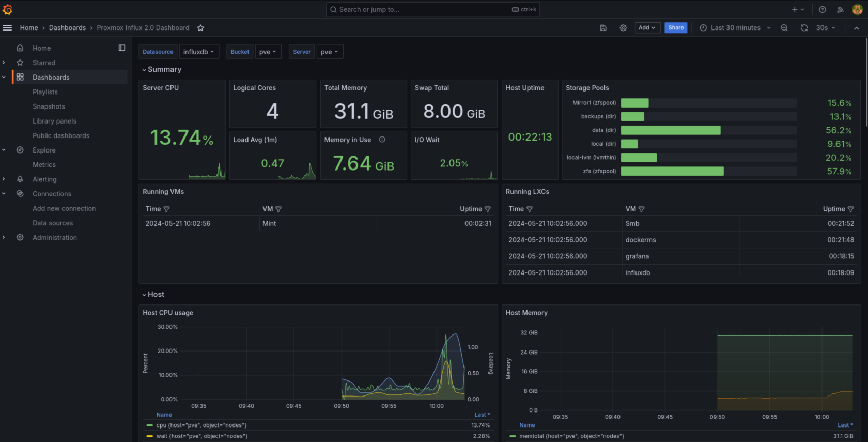Toggle the hamburger navigation menu

[7, 28]
